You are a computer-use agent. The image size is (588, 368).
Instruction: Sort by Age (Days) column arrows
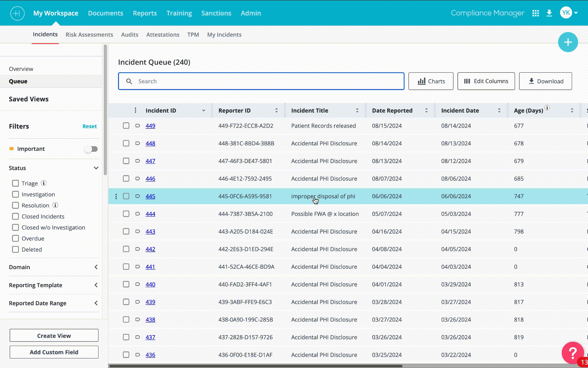pyautogui.click(x=572, y=111)
